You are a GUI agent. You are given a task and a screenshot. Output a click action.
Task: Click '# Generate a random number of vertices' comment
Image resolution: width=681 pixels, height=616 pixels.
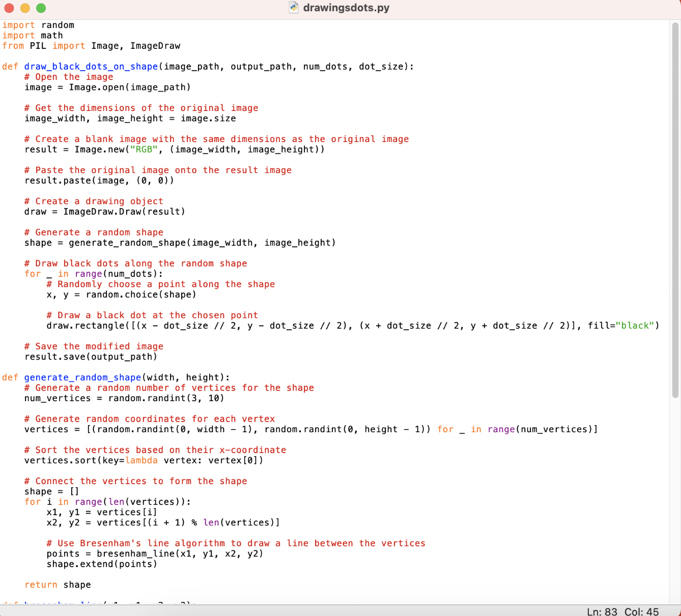(x=169, y=388)
